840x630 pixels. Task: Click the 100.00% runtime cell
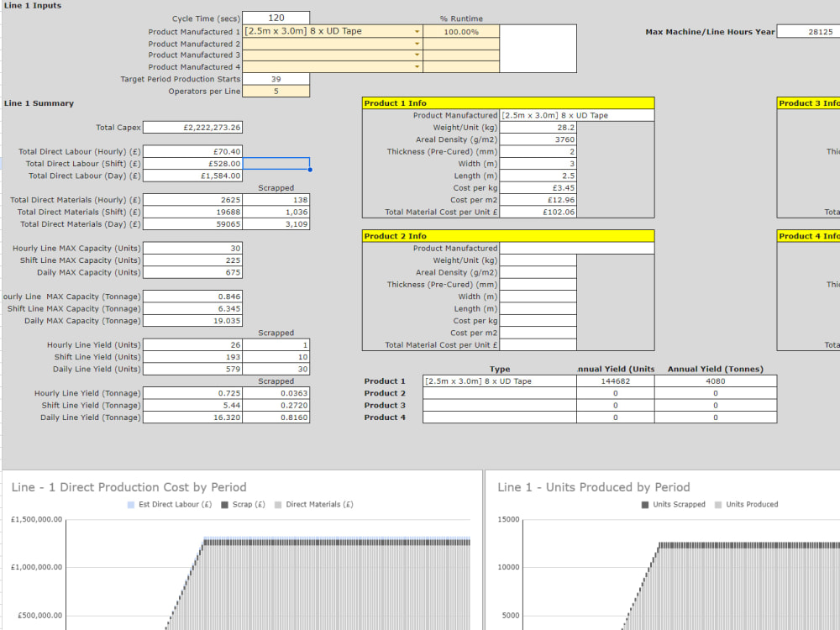point(461,32)
